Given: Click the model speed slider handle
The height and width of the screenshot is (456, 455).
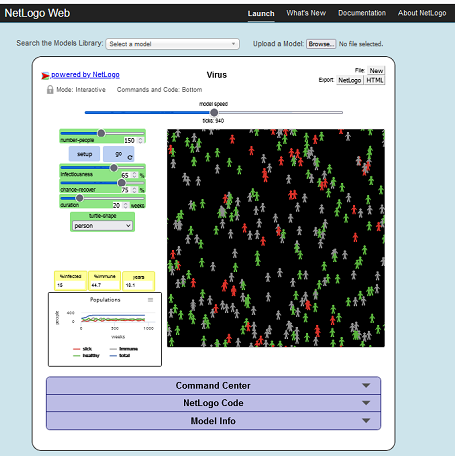Looking at the screenshot, I should 214,113.
